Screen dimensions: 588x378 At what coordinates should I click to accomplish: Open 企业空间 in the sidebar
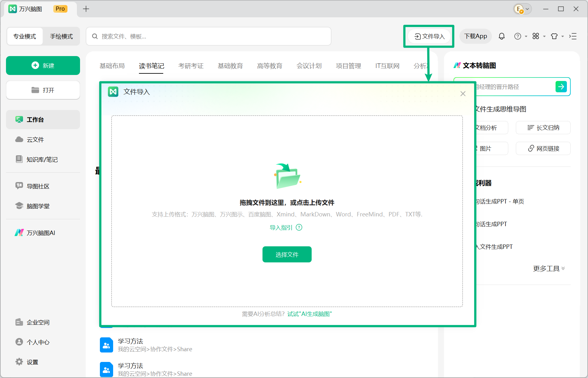pos(43,322)
